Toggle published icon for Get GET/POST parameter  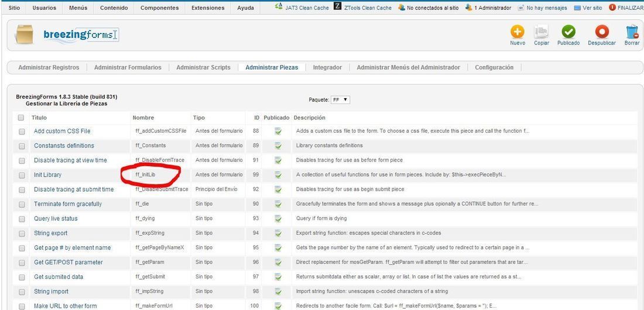point(278,263)
